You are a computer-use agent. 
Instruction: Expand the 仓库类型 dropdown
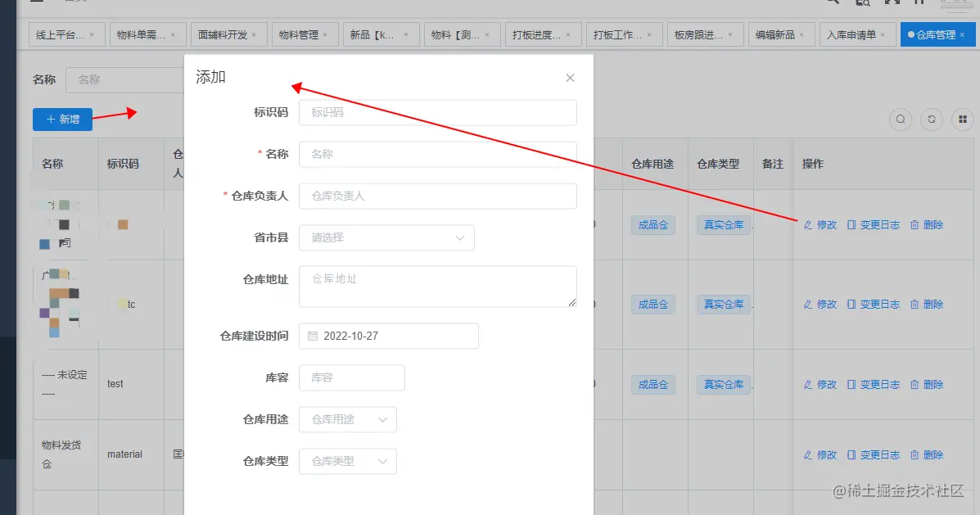(x=347, y=461)
